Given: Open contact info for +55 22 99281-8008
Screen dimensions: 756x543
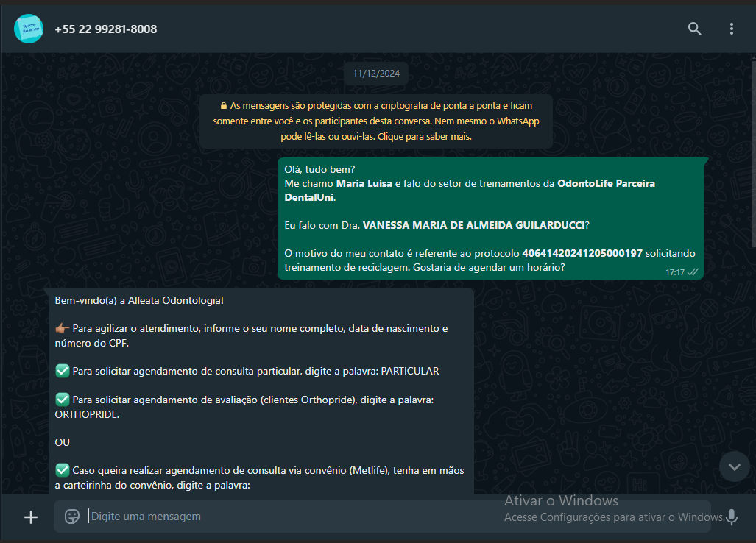Looking at the screenshot, I should (x=105, y=29).
